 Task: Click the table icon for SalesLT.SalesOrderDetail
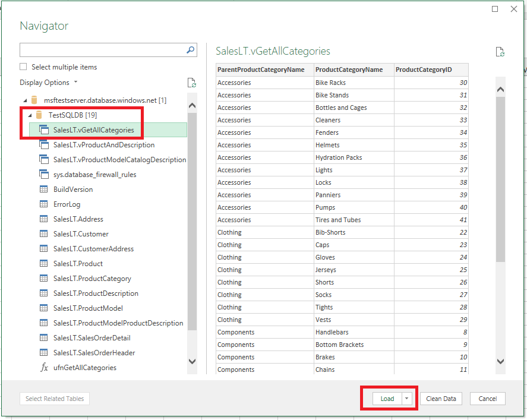pos(44,337)
